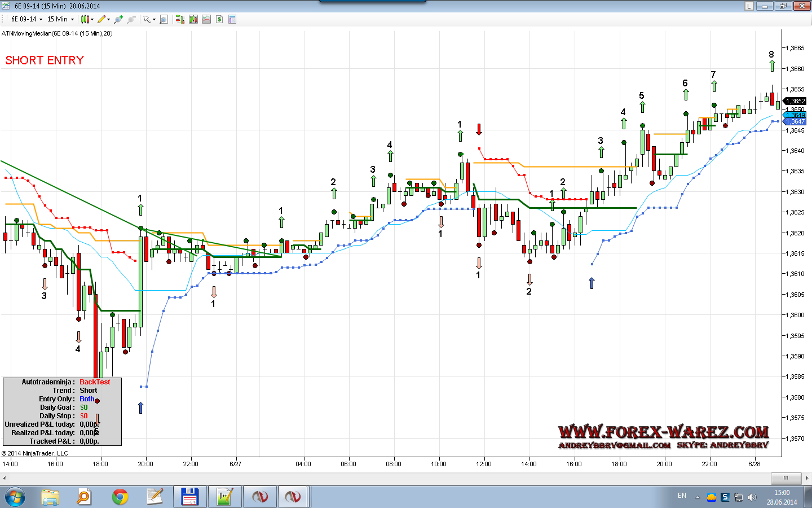
Task: Click the zoom-to-region magnifier icon
Action: tap(164, 19)
